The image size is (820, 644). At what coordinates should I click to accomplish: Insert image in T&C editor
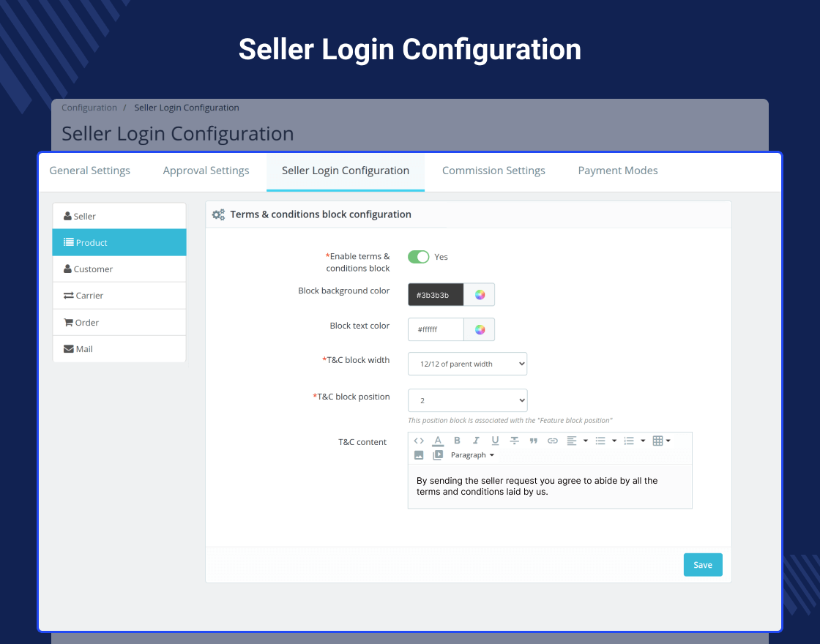(419, 455)
